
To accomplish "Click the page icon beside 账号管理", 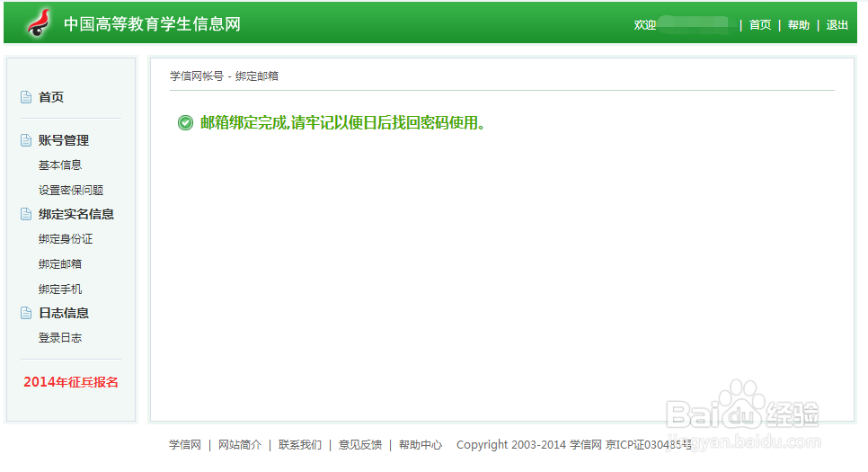I will tap(26, 140).
